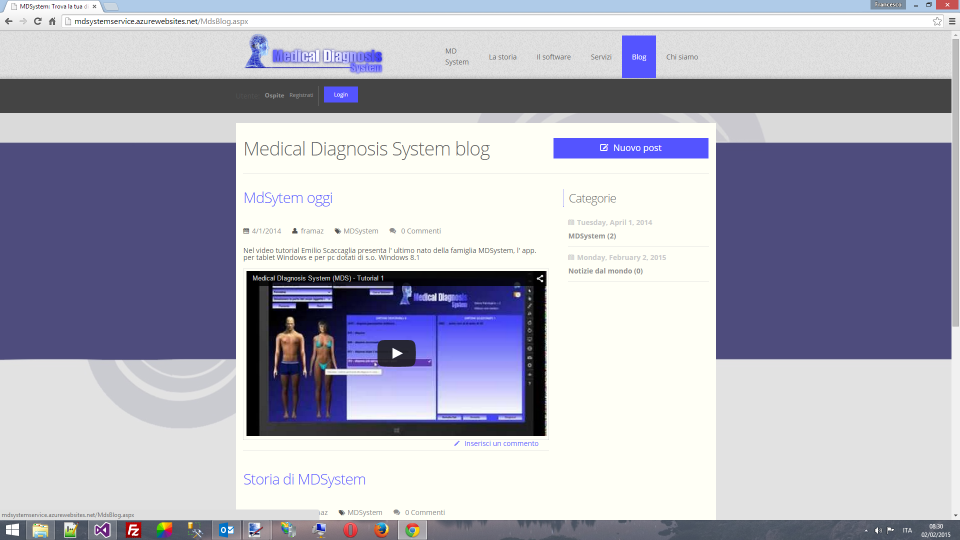The height and width of the screenshot is (540, 960).
Task: Launch Visual Studio from the taskbar
Action: tap(102, 530)
